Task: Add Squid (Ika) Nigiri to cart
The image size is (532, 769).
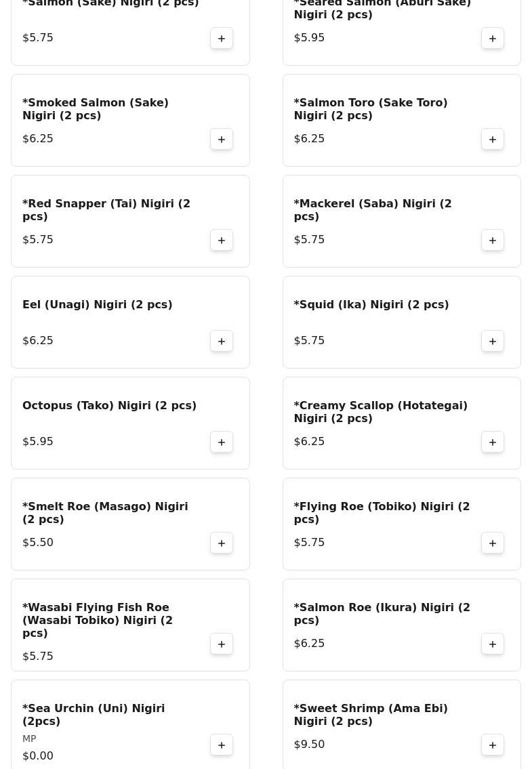Action: click(492, 341)
